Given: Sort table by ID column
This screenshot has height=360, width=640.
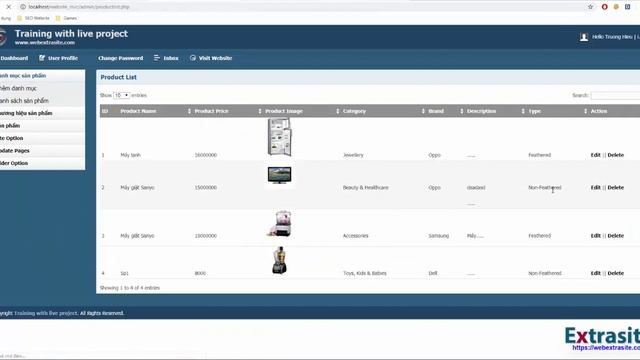Looking at the screenshot, I should click(105, 111).
